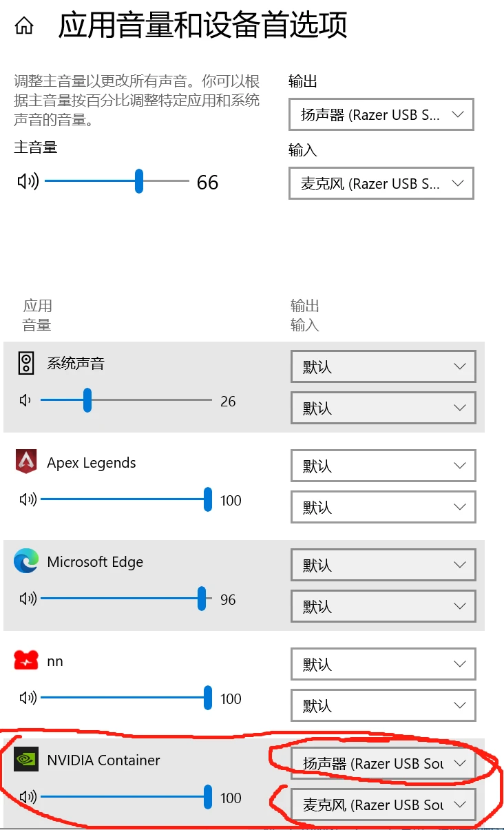
Task: Open the main output device dropdown
Action: [x=381, y=114]
